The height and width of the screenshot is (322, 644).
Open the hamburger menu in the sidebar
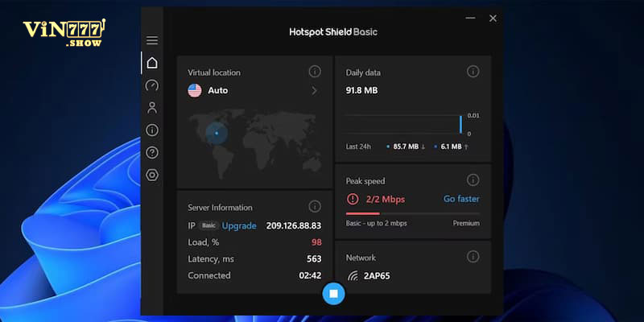pos(152,40)
